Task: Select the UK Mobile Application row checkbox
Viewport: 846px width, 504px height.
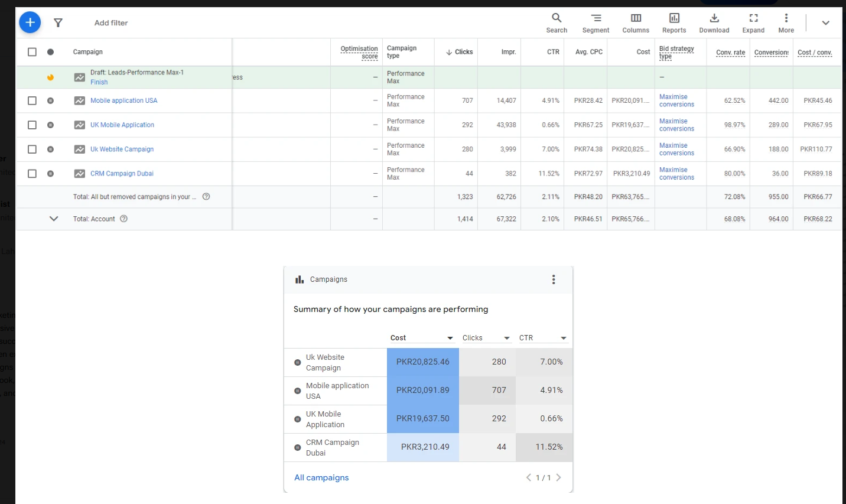Action: click(32, 125)
